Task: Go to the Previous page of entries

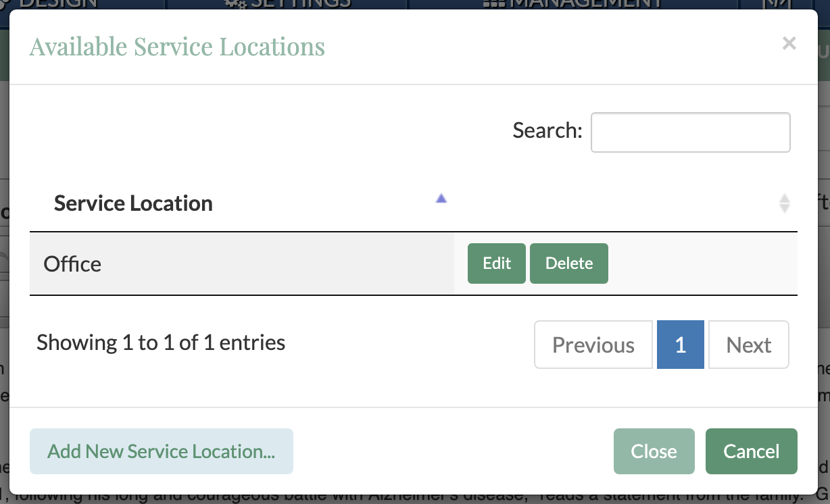Action: click(x=593, y=345)
